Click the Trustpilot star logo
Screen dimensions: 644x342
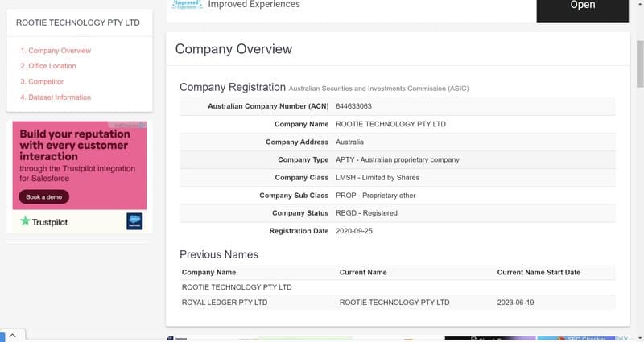(x=25, y=221)
